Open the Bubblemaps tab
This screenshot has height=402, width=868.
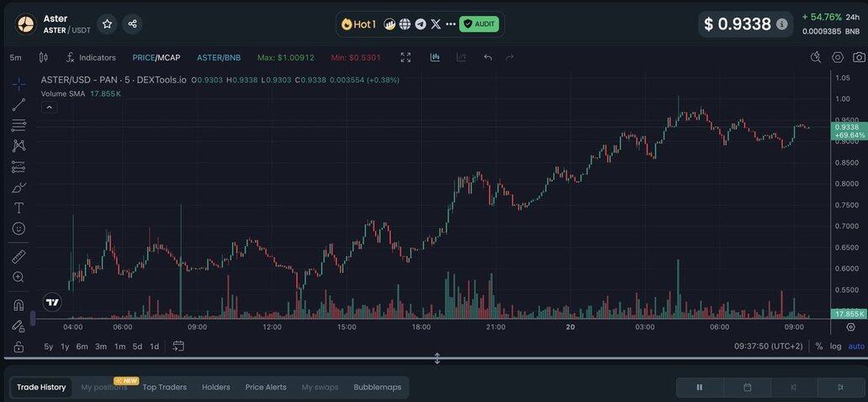pyautogui.click(x=378, y=387)
